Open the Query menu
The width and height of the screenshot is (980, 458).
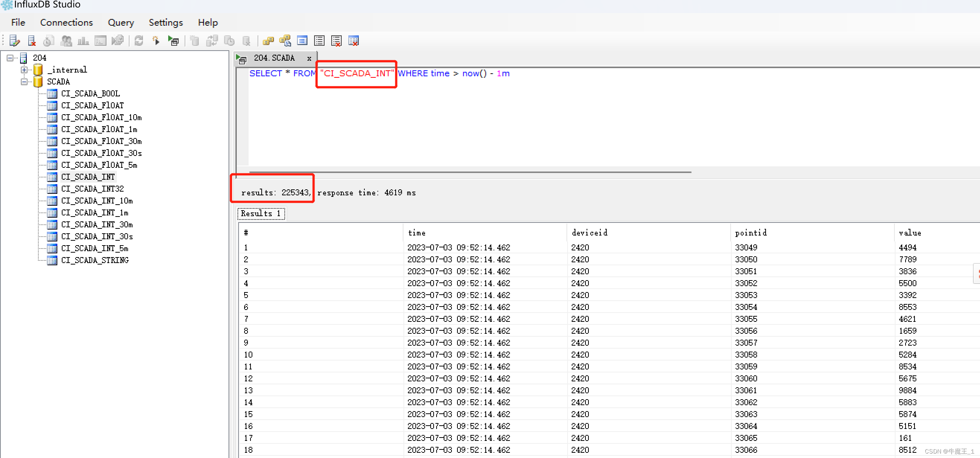(121, 22)
